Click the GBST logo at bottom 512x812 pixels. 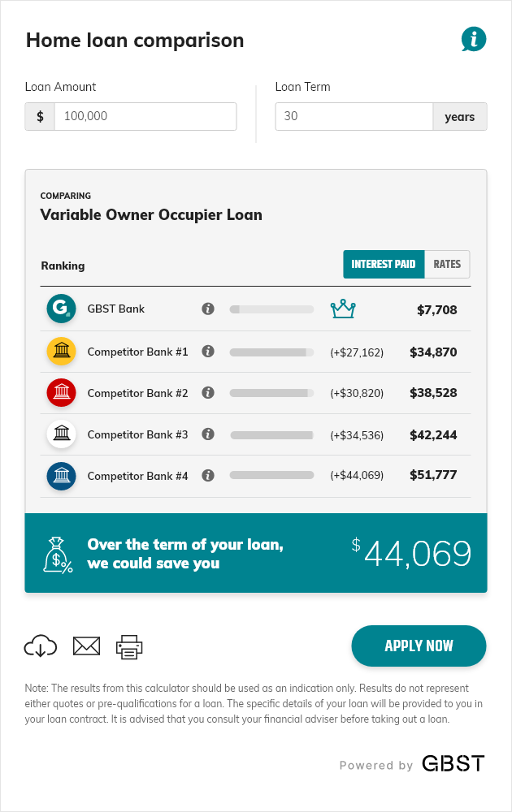[x=453, y=763]
